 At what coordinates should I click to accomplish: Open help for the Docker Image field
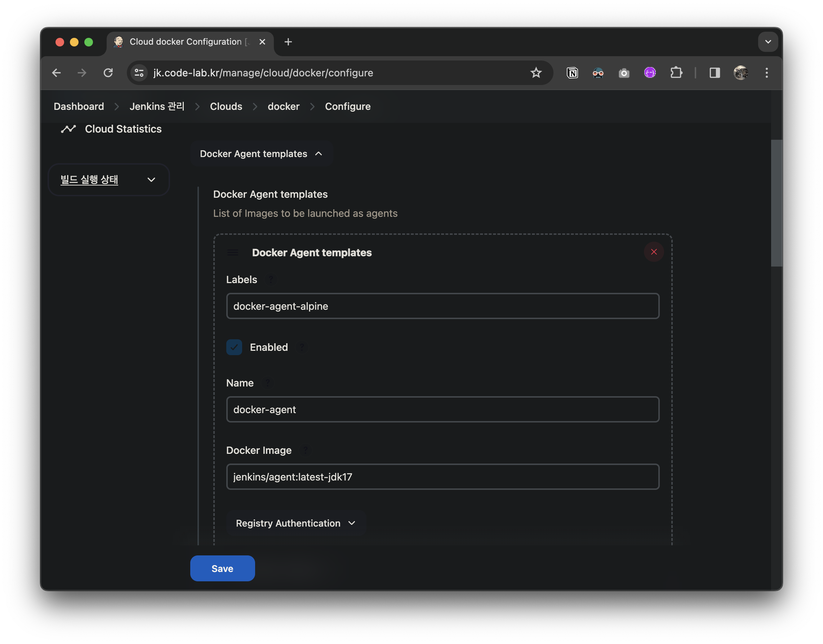[305, 450]
